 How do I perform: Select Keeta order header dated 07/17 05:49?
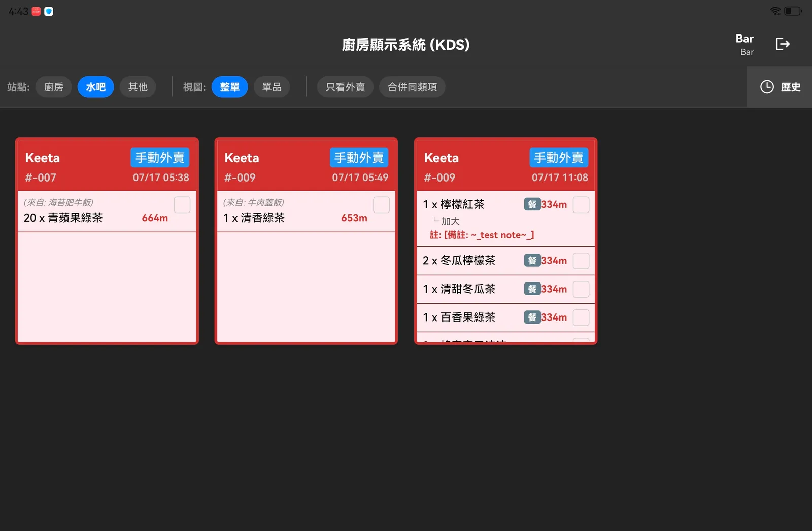click(x=306, y=166)
